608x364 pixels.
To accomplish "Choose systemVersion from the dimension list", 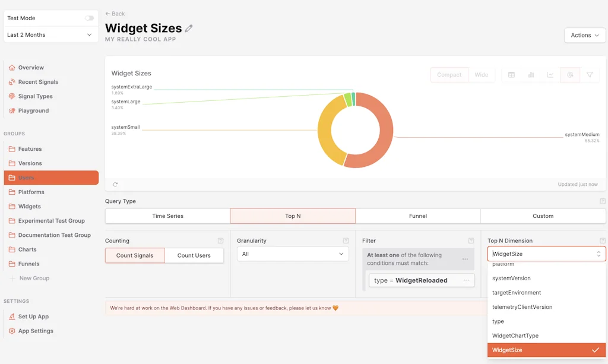I will tap(511, 278).
